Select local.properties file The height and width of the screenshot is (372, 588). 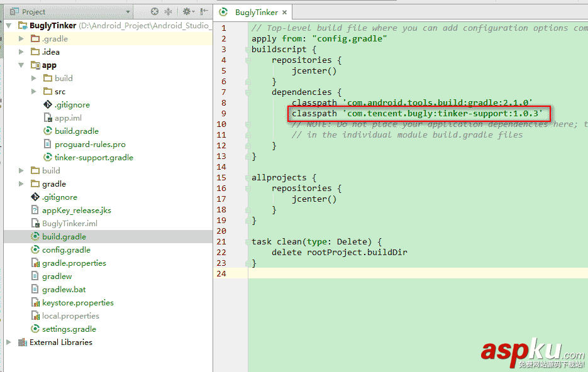70,316
